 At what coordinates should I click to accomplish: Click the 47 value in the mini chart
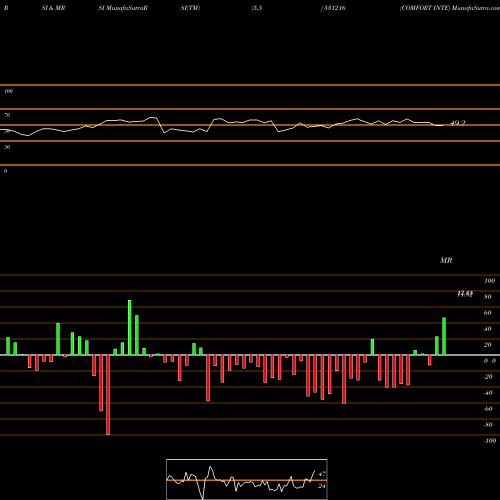[x=322, y=474]
